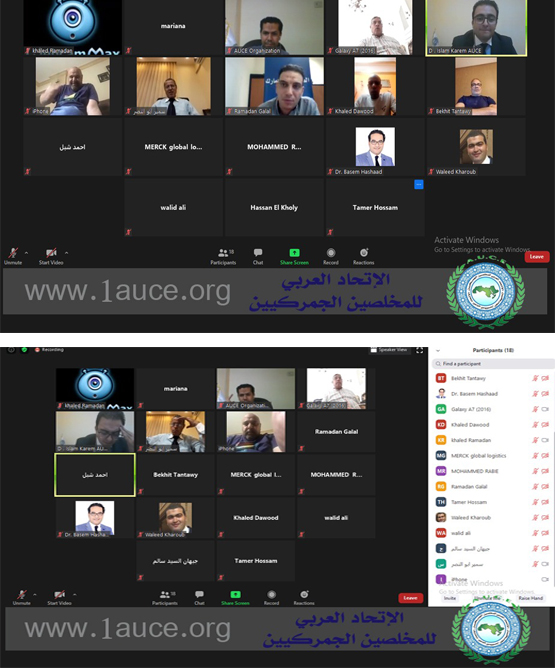Open the meeting info icon beside Recording
The height and width of the screenshot is (668, 555).
pyautogui.click(x=12, y=349)
